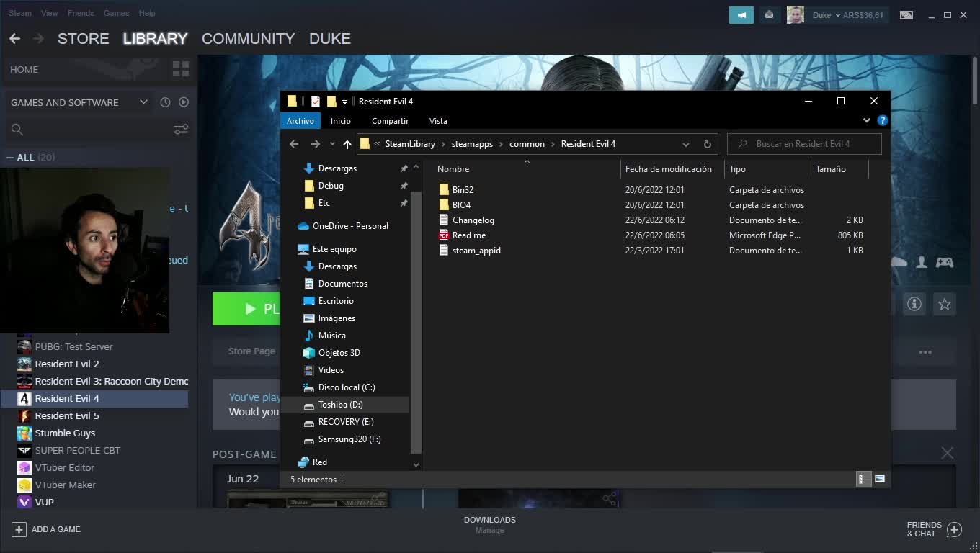This screenshot has height=553, width=980.
Task: Click the Add a Game plus icon
Action: point(19,529)
